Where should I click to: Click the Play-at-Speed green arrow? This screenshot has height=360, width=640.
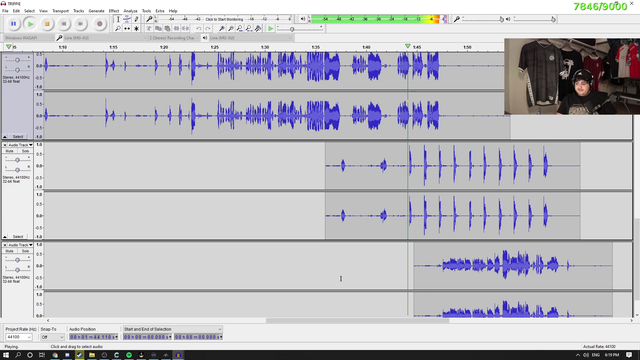tap(270, 29)
